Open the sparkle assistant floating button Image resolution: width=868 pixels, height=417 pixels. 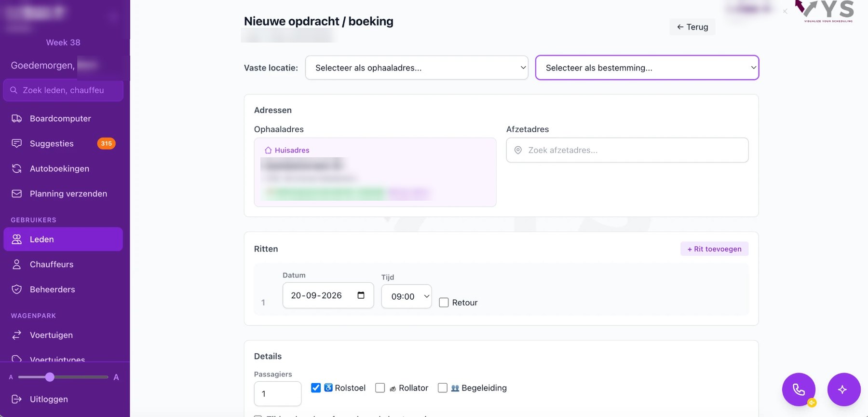[x=844, y=389]
